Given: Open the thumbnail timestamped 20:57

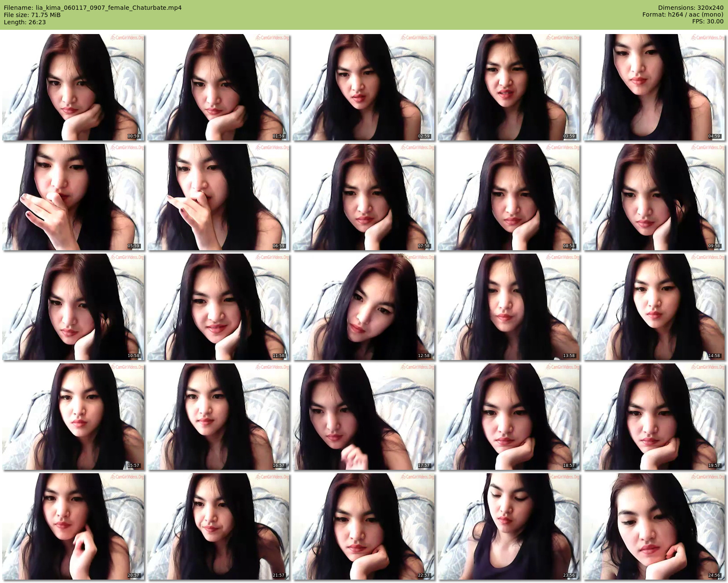Looking at the screenshot, I should tap(73, 526).
